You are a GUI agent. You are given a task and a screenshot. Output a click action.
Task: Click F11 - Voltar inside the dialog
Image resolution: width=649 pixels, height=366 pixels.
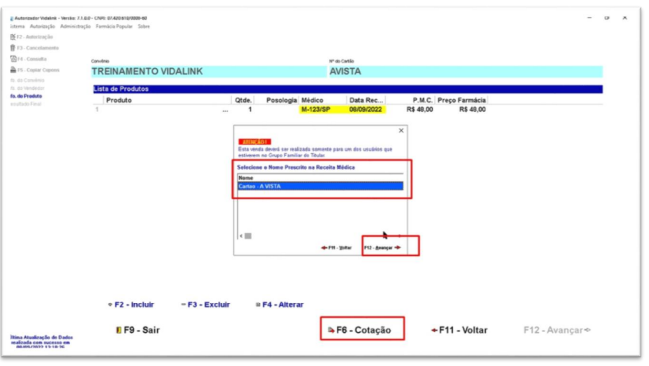point(337,248)
